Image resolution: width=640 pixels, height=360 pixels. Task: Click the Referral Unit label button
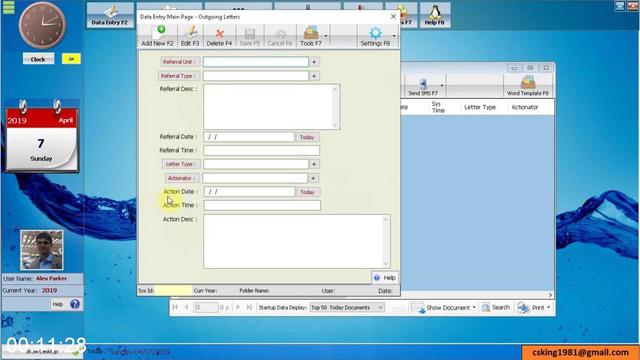point(180,62)
